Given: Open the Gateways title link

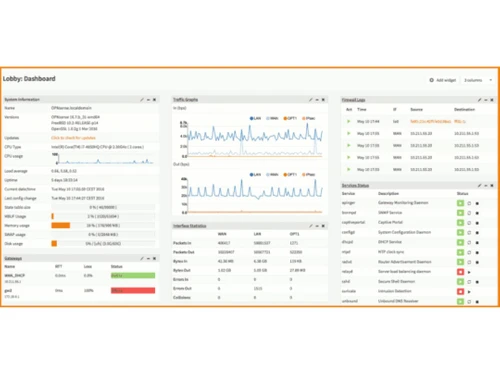Looking at the screenshot, I should tap(13, 258).
